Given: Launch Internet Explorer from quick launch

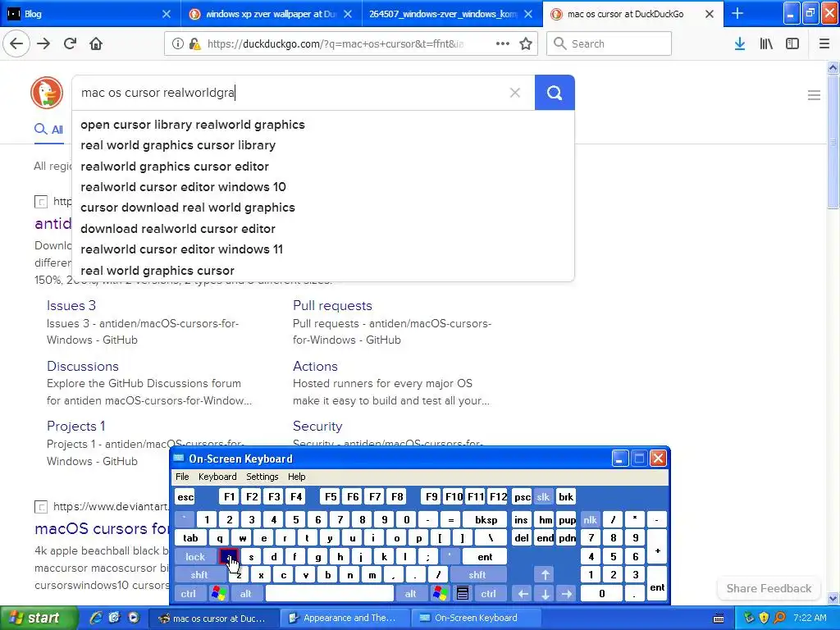Looking at the screenshot, I should 96,618.
